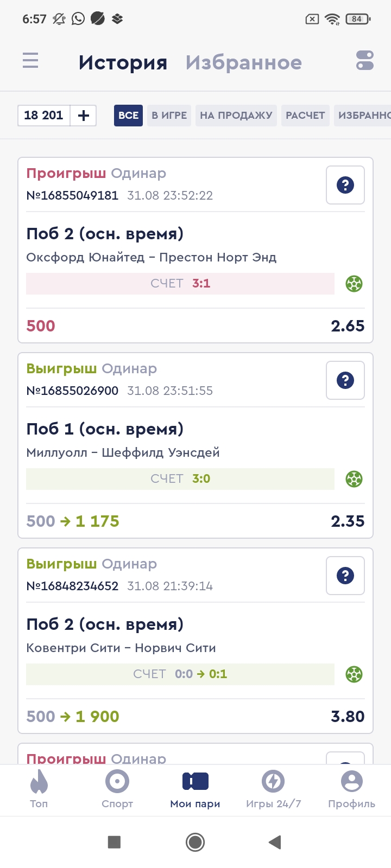Filter bets by РАСЧЕТ
Viewport: 391px width, 868px height.
(x=305, y=116)
